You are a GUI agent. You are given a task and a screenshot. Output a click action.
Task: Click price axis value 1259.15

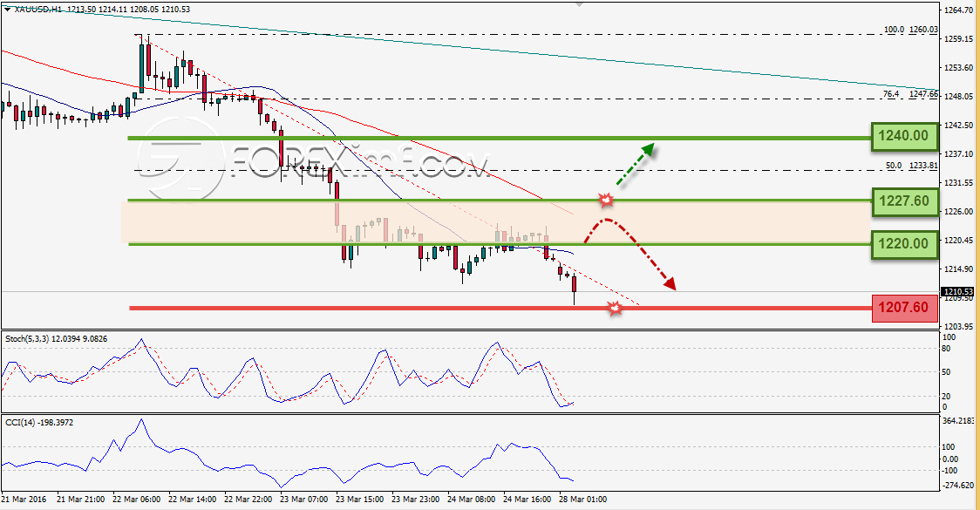point(958,38)
